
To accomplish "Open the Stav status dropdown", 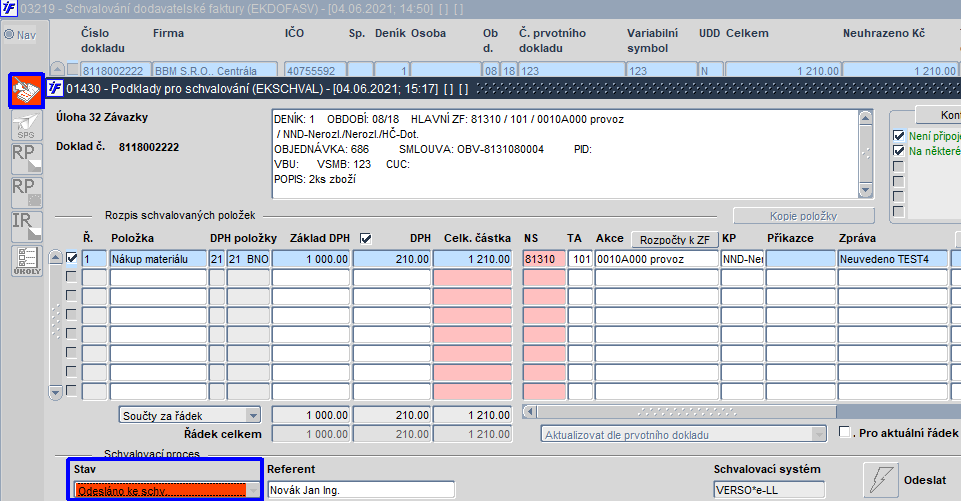I will pyautogui.click(x=253, y=490).
